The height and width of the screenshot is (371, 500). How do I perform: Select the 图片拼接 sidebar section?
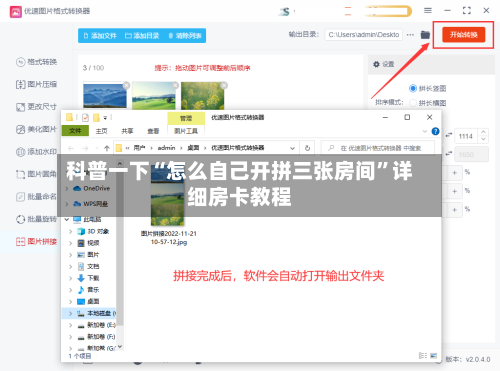[x=36, y=242]
